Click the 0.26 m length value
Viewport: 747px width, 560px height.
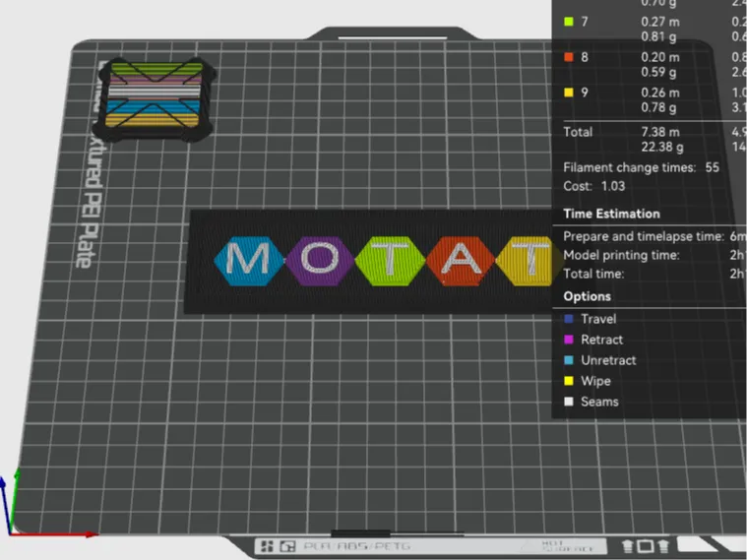click(x=660, y=93)
